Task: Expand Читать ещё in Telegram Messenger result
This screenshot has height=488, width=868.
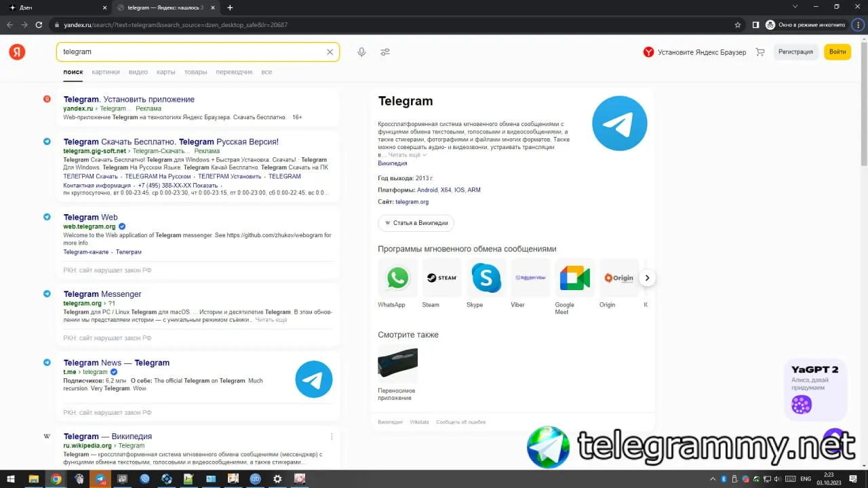Action: [x=271, y=320]
